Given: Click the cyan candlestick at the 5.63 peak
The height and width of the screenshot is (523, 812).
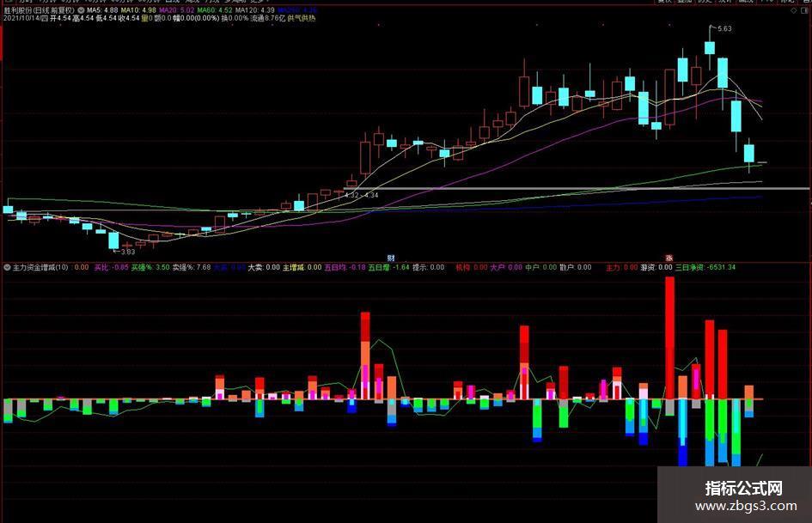Looking at the screenshot, I should point(710,48).
